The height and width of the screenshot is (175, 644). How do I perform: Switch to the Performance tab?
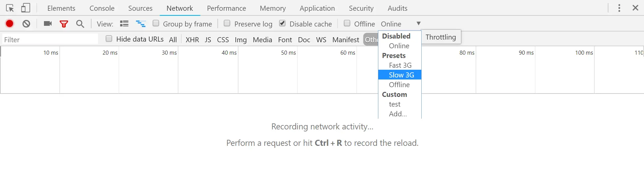pyautogui.click(x=226, y=8)
